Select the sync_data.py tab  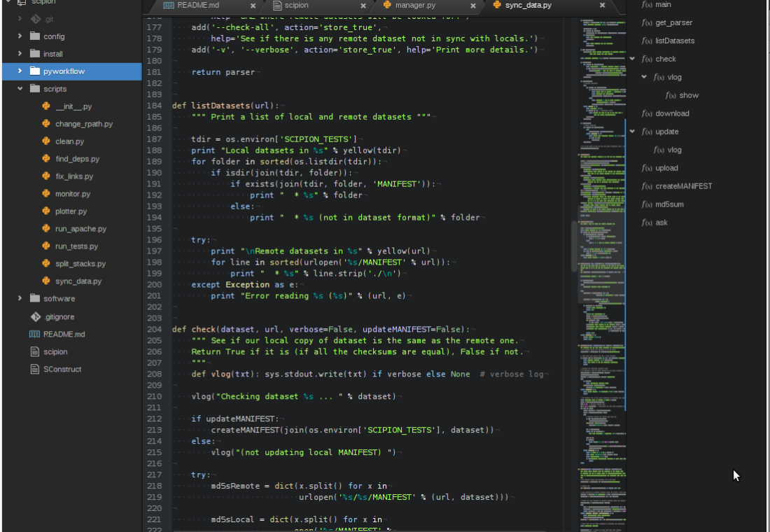(528, 6)
